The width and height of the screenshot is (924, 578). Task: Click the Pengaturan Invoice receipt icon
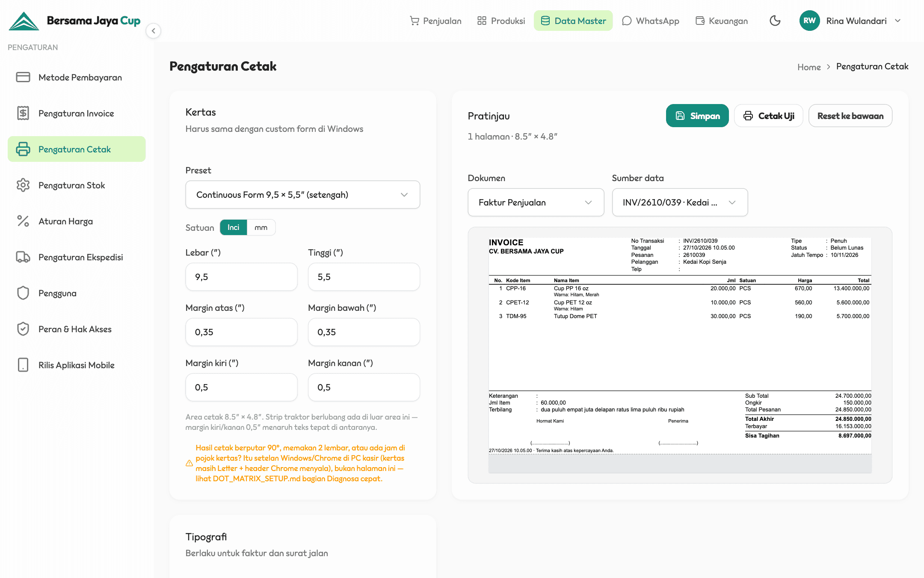coord(23,113)
